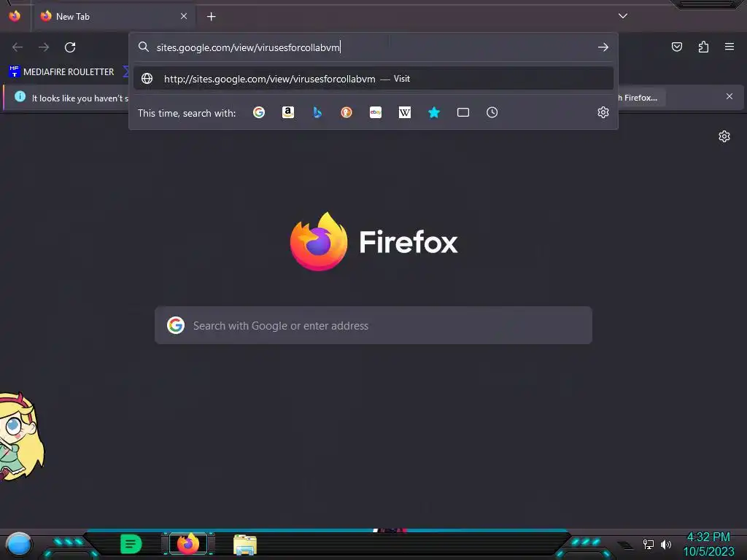List all tabs dropdown arrow
Viewport: 747px width, 560px height.
623,16
